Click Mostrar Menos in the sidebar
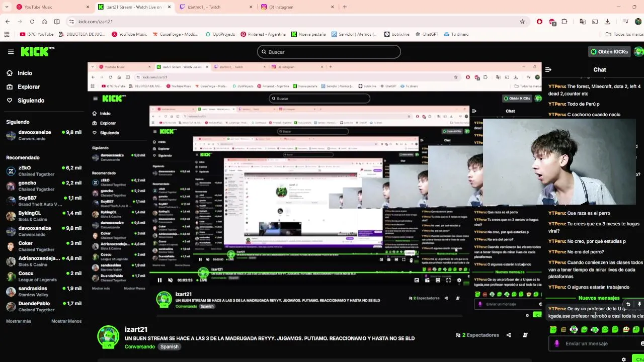Image resolution: width=644 pixels, height=362 pixels. click(66, 321)
